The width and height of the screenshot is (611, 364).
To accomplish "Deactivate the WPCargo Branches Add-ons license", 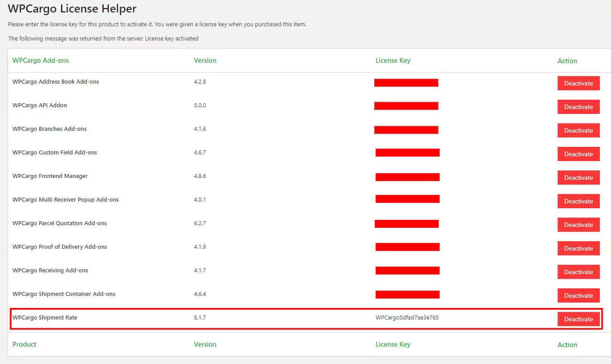I will pyautogui.click(x=578, y=130).
